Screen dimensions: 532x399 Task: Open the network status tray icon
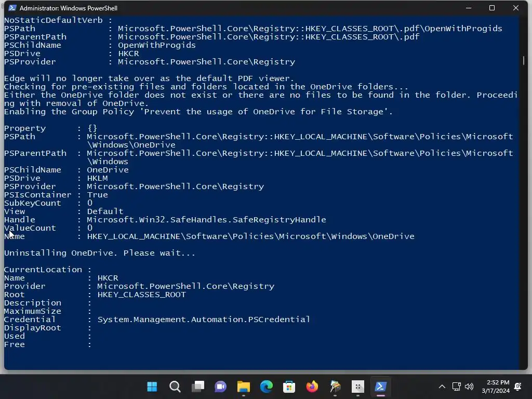coord(456,387)
